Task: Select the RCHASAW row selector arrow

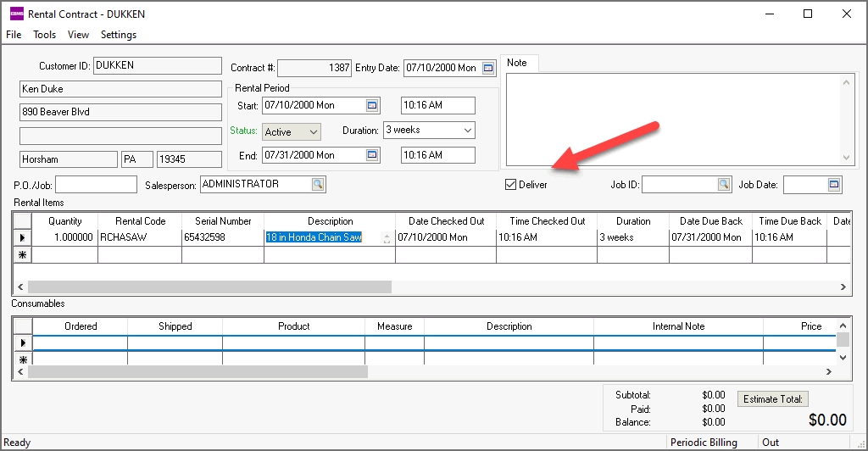Action: coord(22,237)
